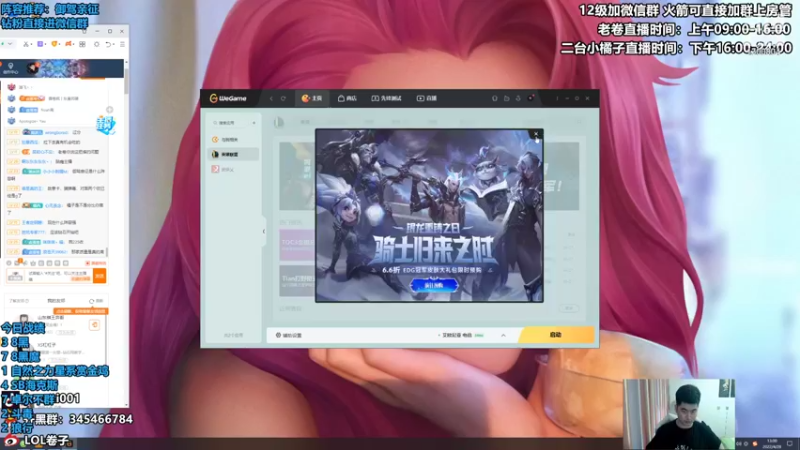The image size is (800, 450).
Task: Switch to the 先锋测试 tab
Action: tap(386, 98)
